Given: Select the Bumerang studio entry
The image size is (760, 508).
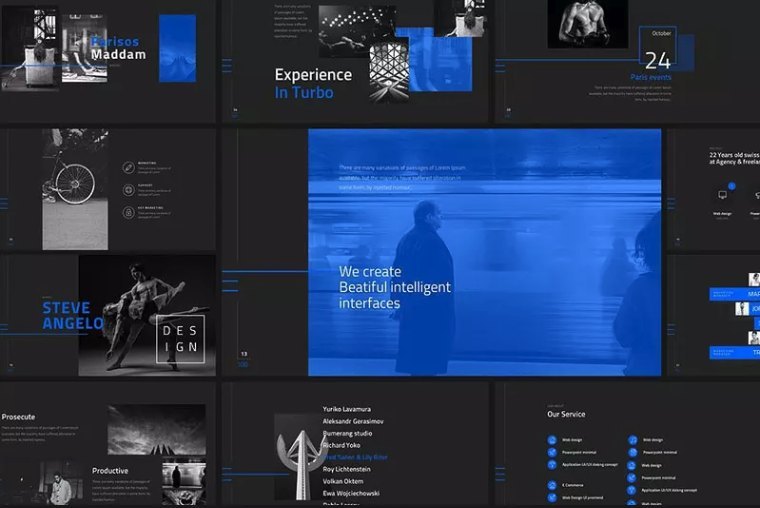Looking at the screenshot, I should 348,433.
